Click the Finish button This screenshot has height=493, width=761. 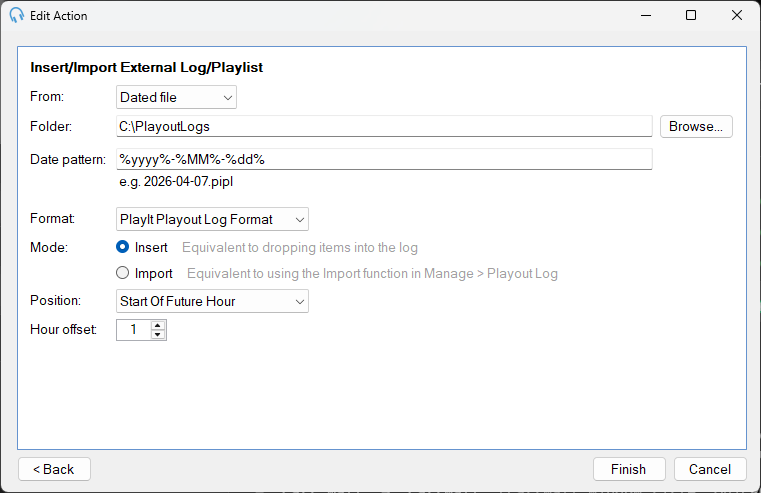click(629, 469)
